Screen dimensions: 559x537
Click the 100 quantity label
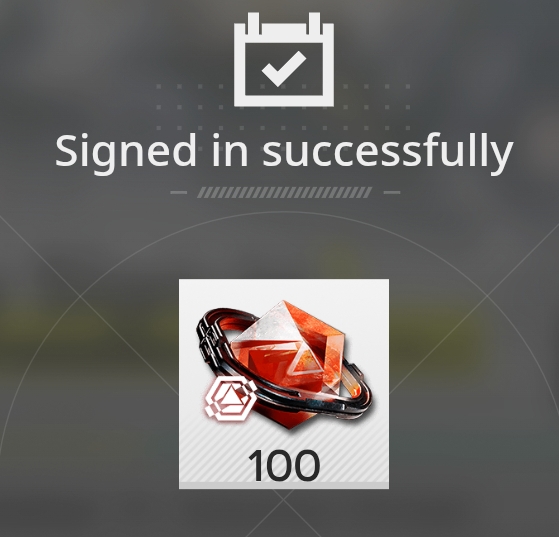coord(284,466)
